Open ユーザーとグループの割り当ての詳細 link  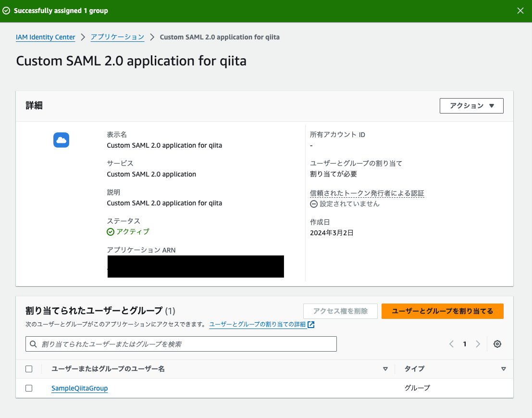(x=258, y=324)
